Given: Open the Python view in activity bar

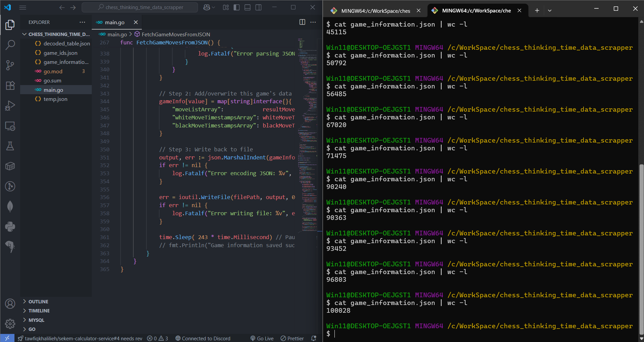Looking at the screenshot, I should (x=10, y=226).
